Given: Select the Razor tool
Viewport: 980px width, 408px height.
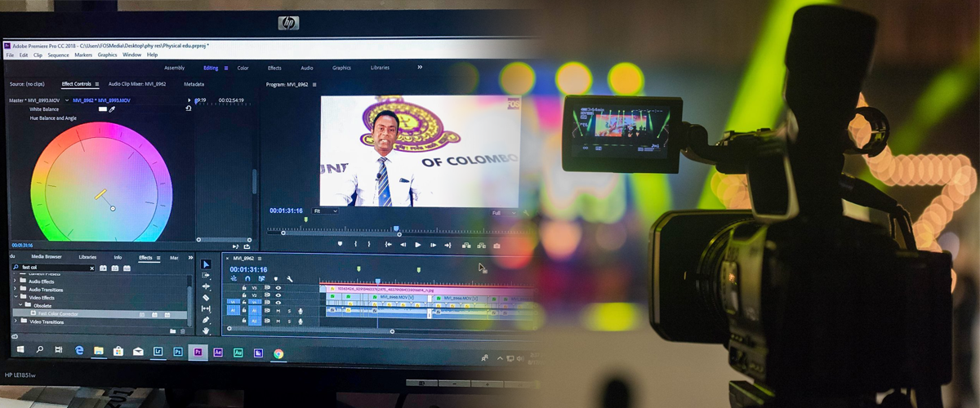Looking at the screenshot, I should tap(206, 298).
